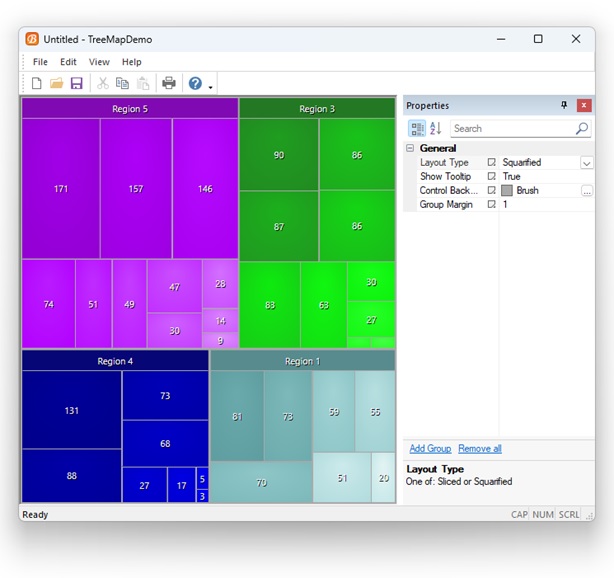Click the Remove all link
This screenshot has height=578, width=614.
click(x=480, y=449)
